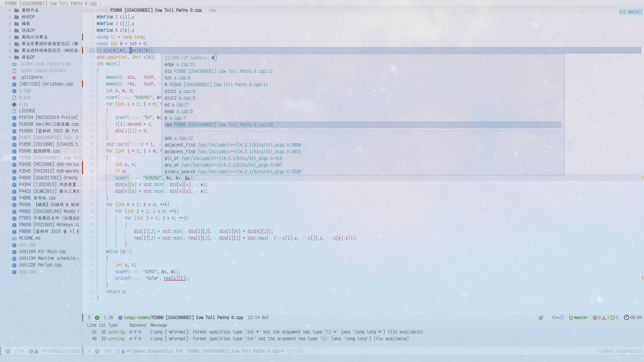This screenshot has height=362, width=644.
Task: Click the C++// major mode indicator
Action: click(558, 318)
